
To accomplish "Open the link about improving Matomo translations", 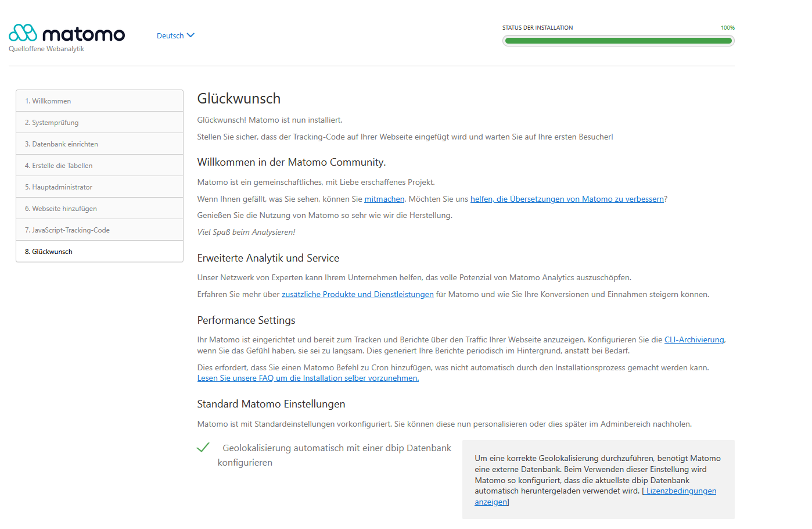I will 567,199.
